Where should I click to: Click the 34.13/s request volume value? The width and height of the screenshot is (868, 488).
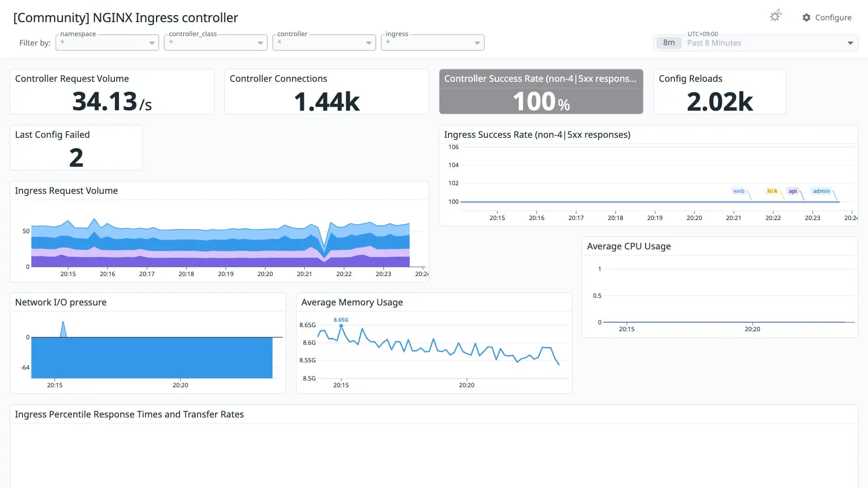tap(112, 101)
